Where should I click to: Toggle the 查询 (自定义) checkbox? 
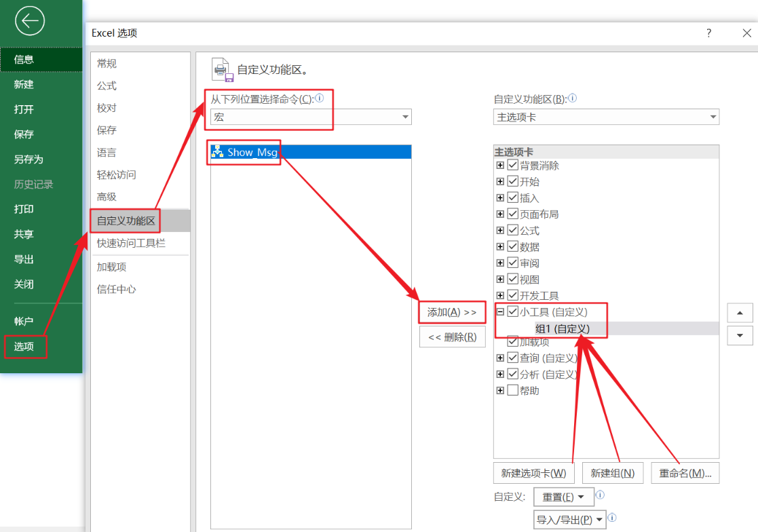(513, 358)
